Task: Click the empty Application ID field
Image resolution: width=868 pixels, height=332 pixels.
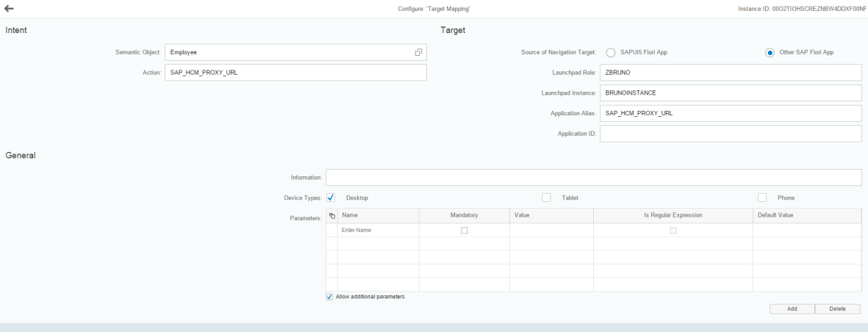Action: [x=730, y=134]
